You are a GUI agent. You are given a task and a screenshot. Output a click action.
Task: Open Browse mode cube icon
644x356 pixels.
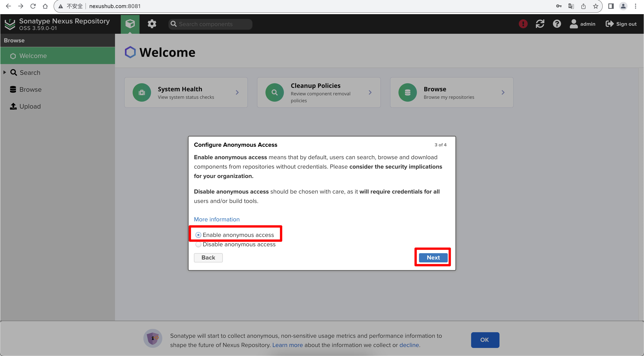130,24
